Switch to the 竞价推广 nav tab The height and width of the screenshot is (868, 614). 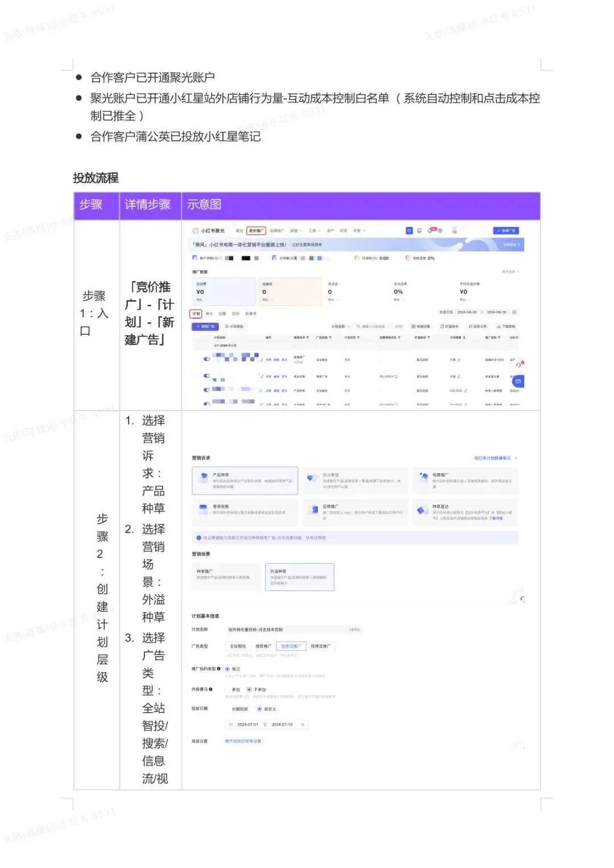pos(256,231)
